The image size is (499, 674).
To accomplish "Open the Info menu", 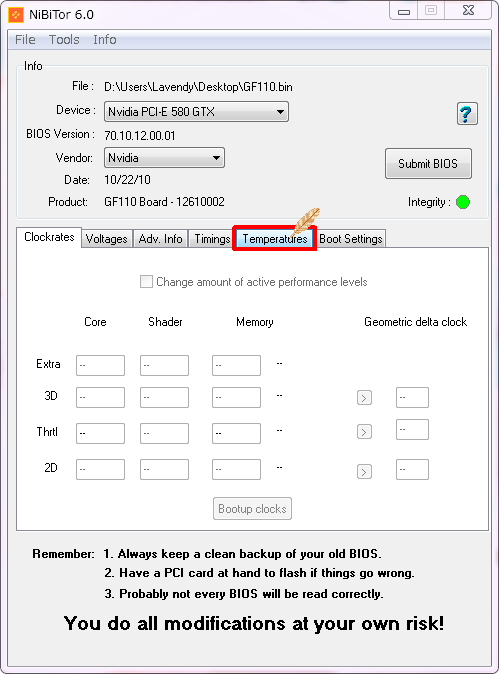I will [x=104, y=40].
